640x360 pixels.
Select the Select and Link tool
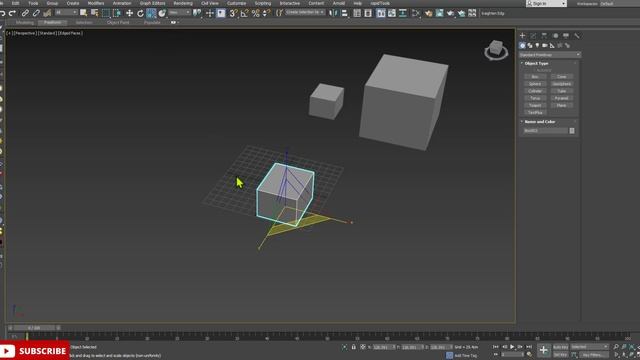point(25,13)
